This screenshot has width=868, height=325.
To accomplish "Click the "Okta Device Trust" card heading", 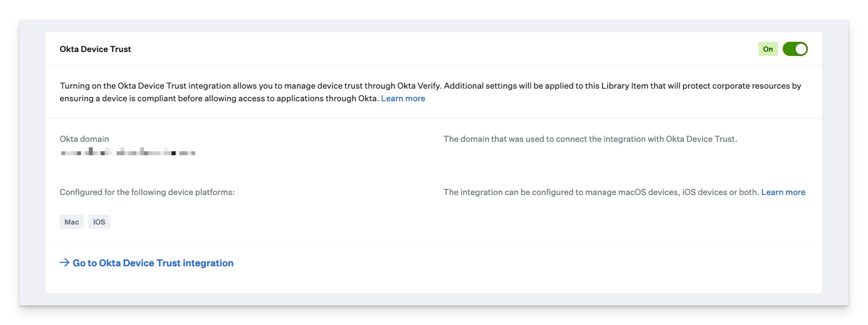I will pos(95,49).
